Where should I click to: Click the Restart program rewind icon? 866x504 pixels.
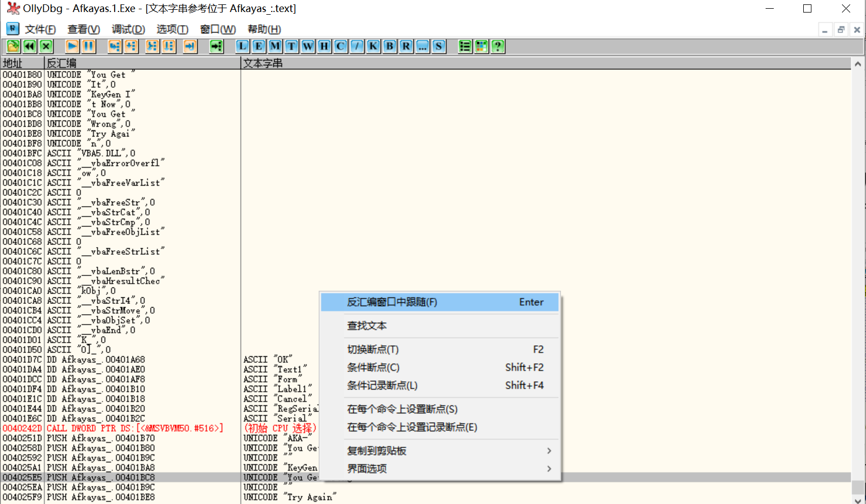(x=29, y=46)
